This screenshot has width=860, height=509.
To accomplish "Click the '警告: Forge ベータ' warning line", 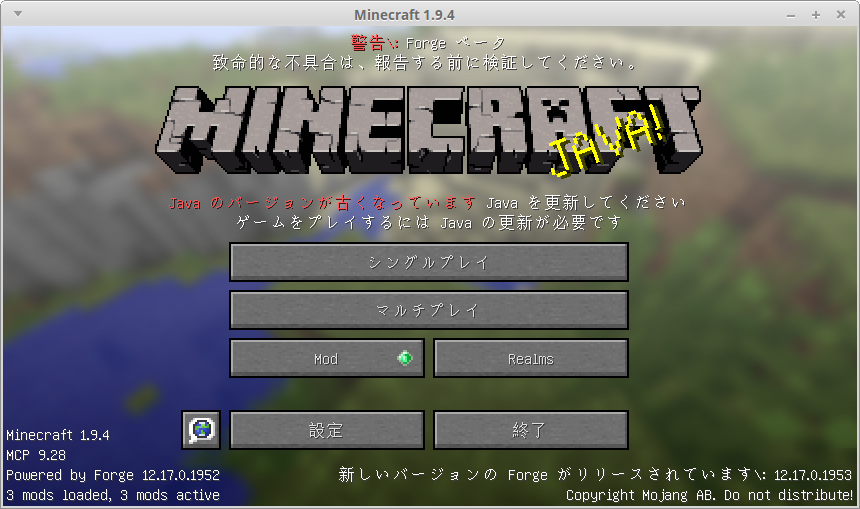I will [x=428, y=43].
